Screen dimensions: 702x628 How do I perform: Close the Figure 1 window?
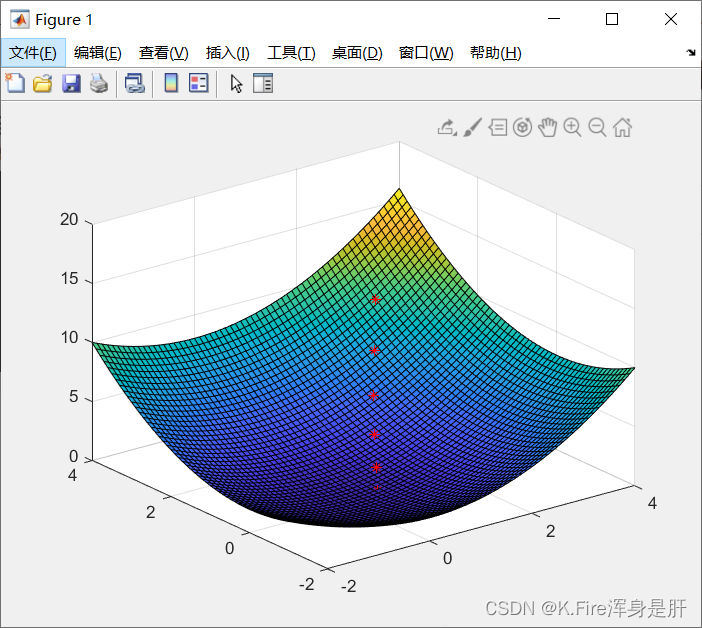pos(671,19)
